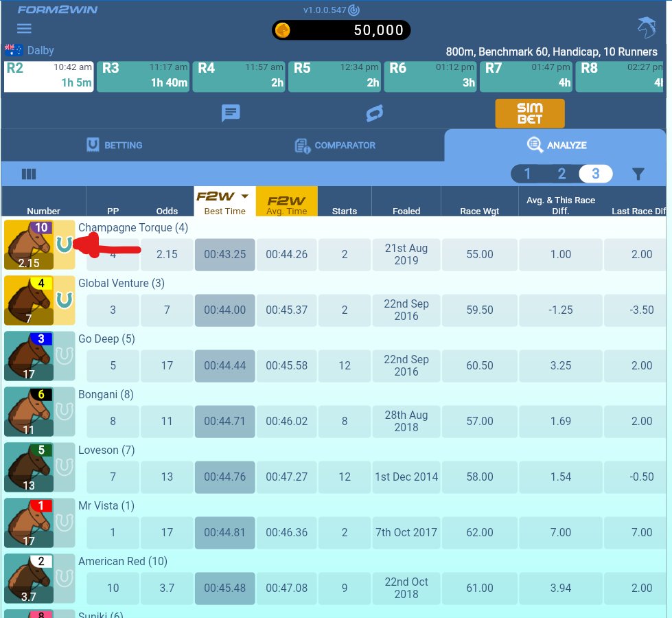The image size is (672, 618).
Task: Select race R3 tab
Action: coord(143,76)
